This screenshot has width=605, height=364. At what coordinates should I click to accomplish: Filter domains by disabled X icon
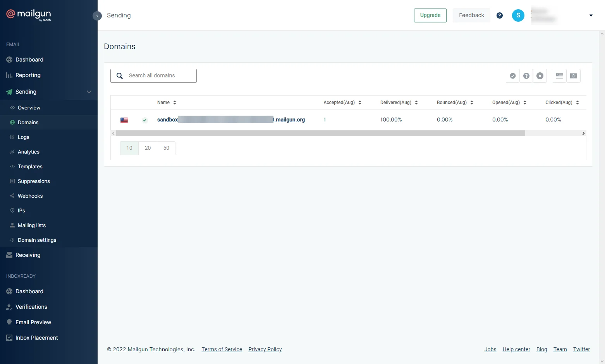[x=540, y=76]
